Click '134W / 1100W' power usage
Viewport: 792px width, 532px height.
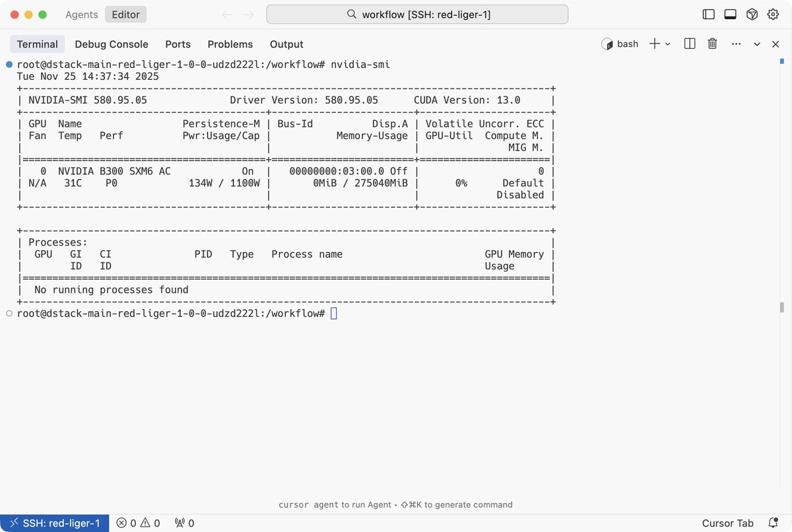pos(224,183)
